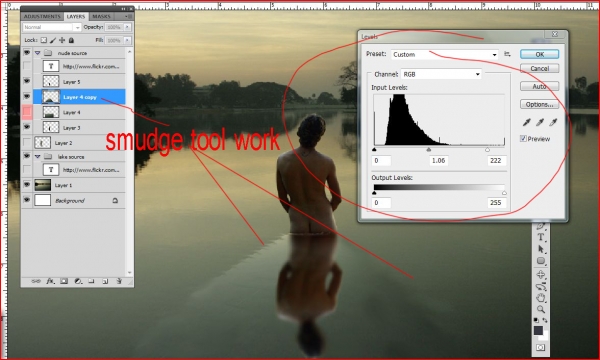Image resolution: width=600 pixels, height=360 pixels.
Task: Add a layer mask
Action: (64, 281)
